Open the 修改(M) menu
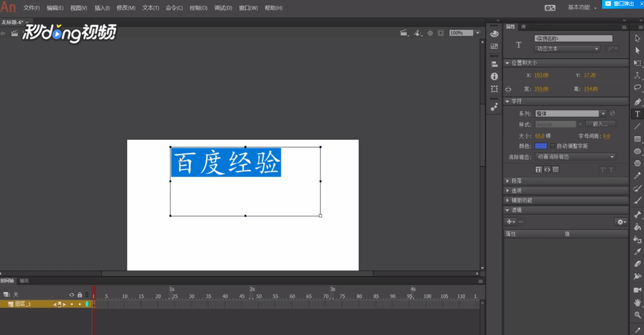This screenshot has height=335, width=644. click(x=126, y=8)
